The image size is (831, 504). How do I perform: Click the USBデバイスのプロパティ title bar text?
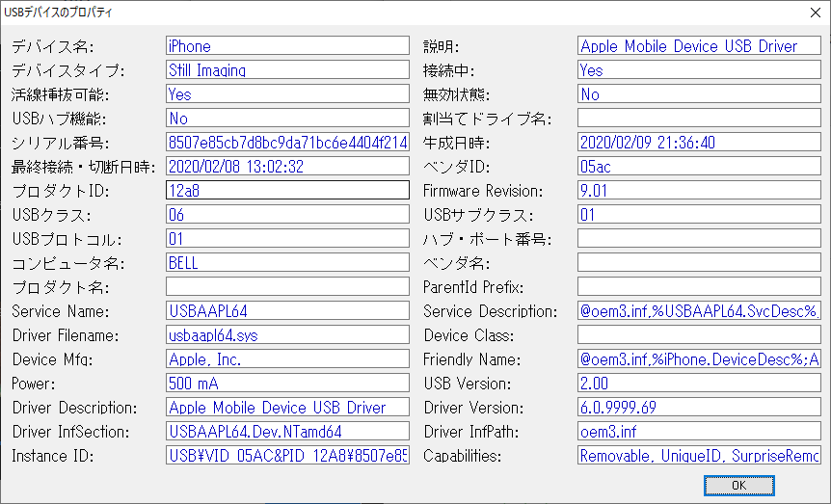tap(58, 13)
